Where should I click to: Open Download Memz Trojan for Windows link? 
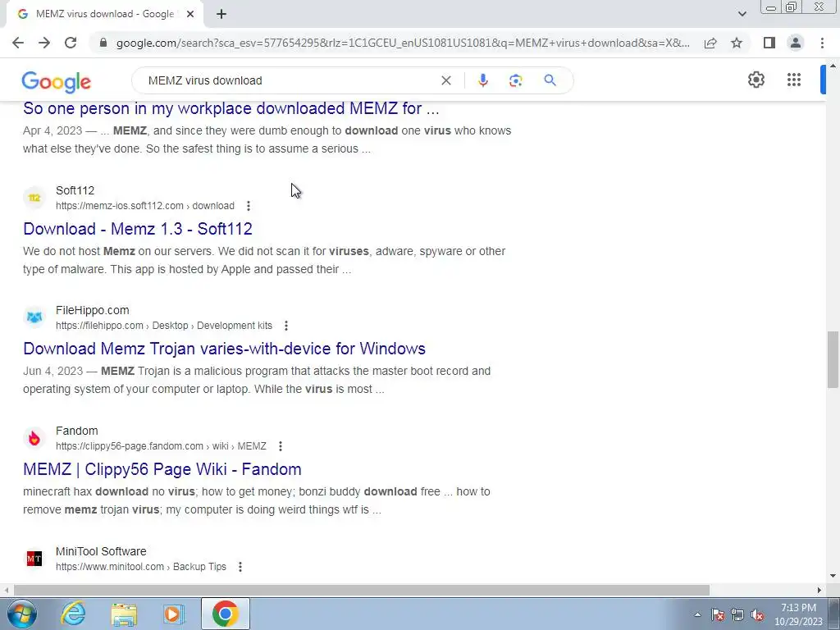(225, 349)
